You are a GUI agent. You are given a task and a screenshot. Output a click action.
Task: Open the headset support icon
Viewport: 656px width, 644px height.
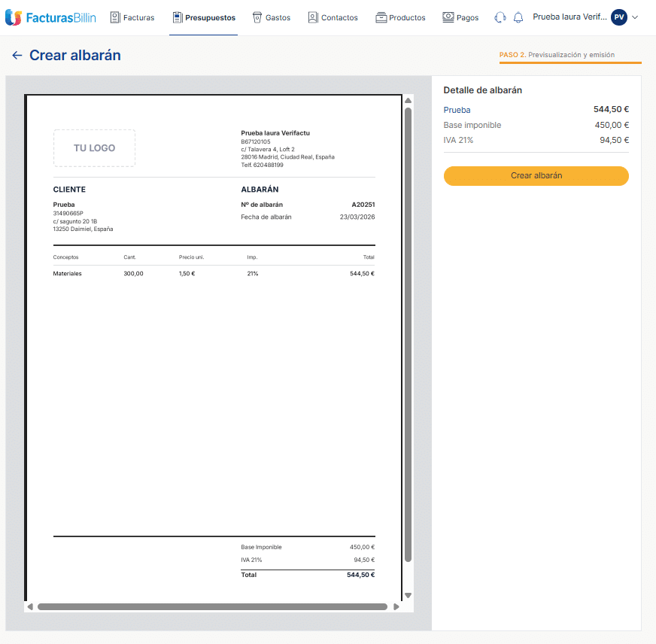click(500, 17)
